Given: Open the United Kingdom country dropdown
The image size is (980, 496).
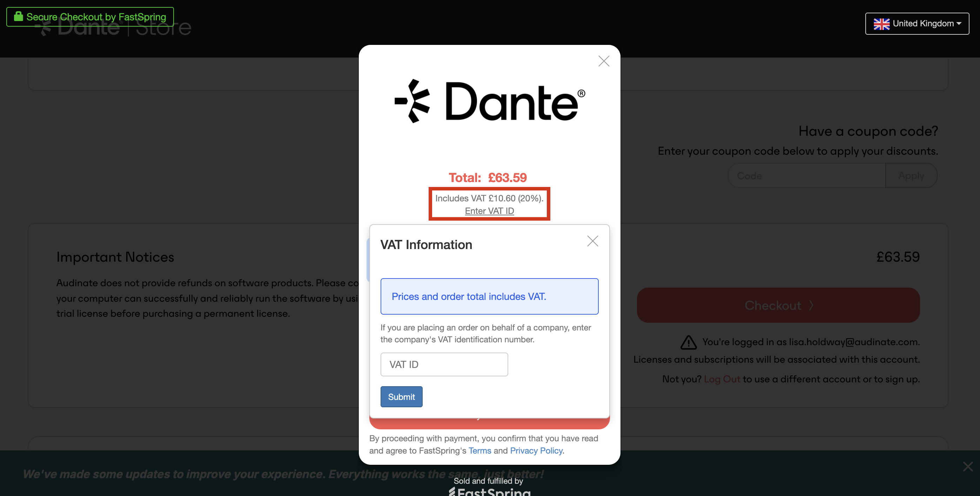Looking at the screenshot, I should tap(917, 24).
